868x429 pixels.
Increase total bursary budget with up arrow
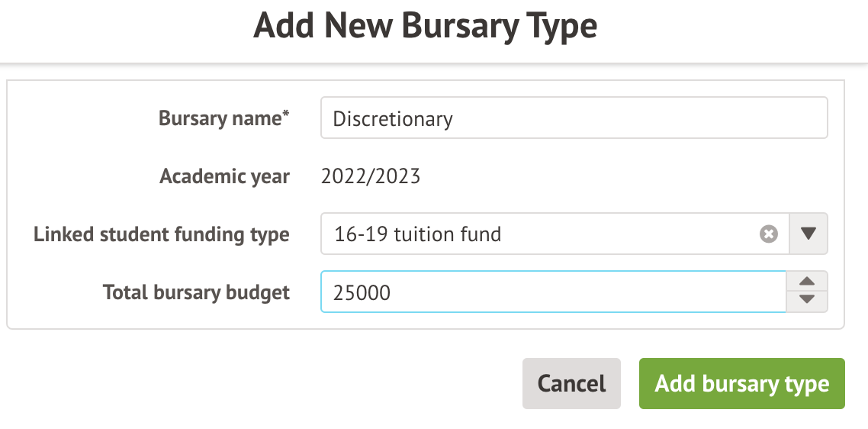tap(807, 281)
